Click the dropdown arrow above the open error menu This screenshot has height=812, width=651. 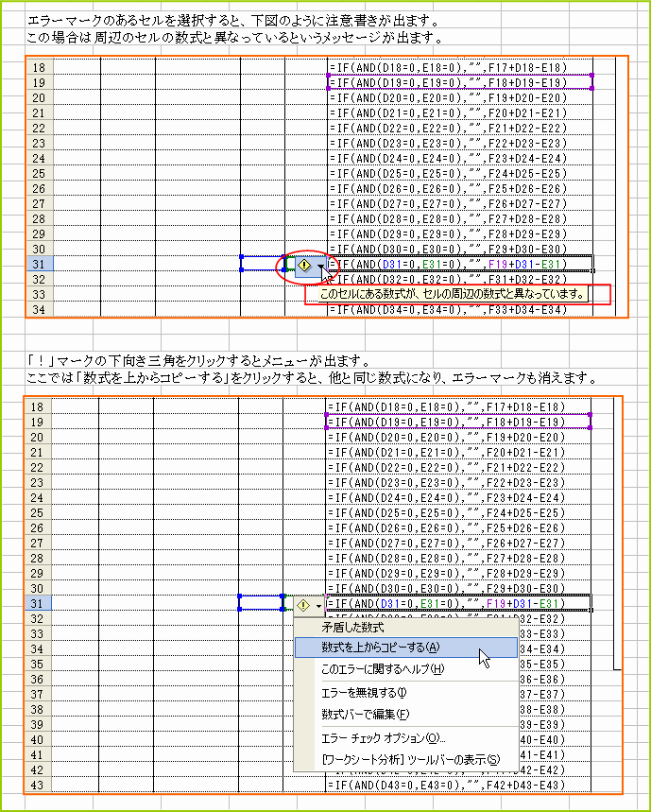coord(318,605)
